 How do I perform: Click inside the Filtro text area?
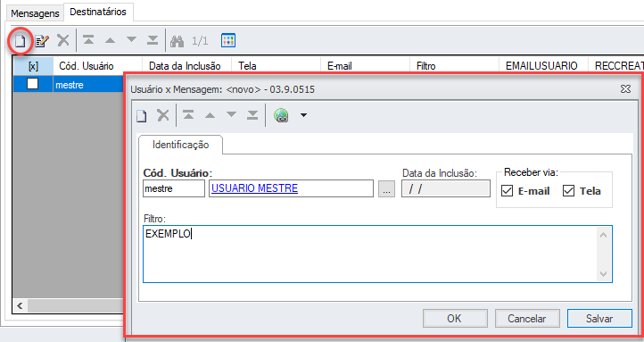tap(370, 254)
